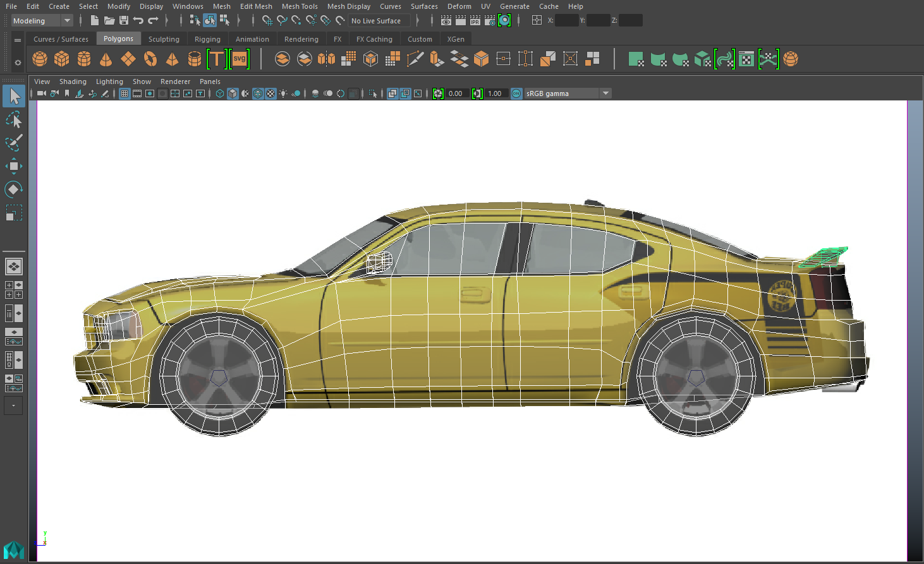Image resolution: width=924 pixels, height=564 pixels.
Task: Create a polygon cylinder from the shelf
Action: pyautogui.click(x=84, y=59)
